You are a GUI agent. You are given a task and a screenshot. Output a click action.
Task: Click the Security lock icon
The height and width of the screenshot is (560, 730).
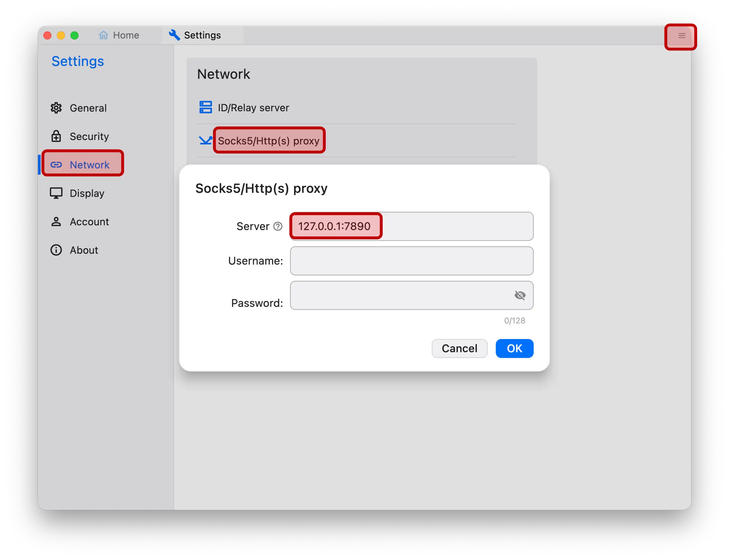point(56,136)
